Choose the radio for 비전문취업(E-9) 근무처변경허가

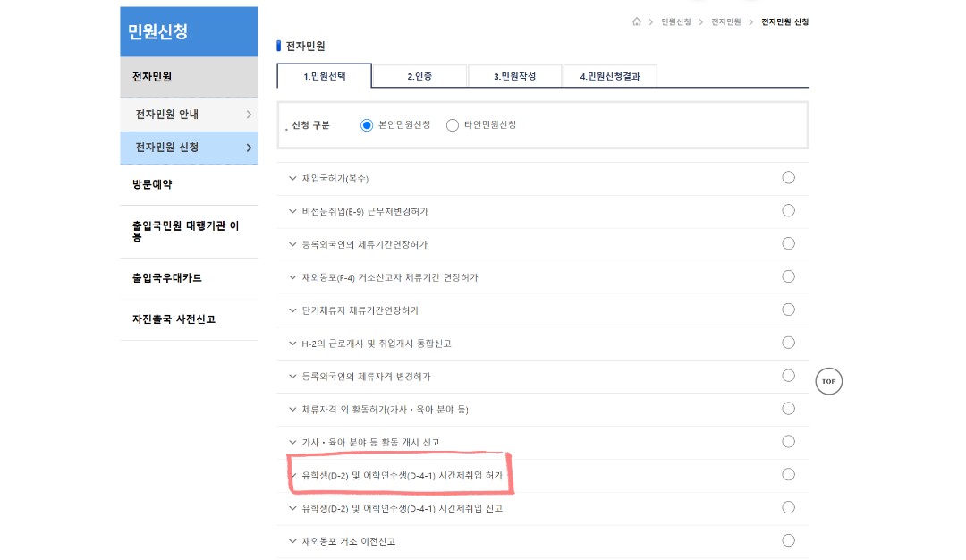point(788,211)
